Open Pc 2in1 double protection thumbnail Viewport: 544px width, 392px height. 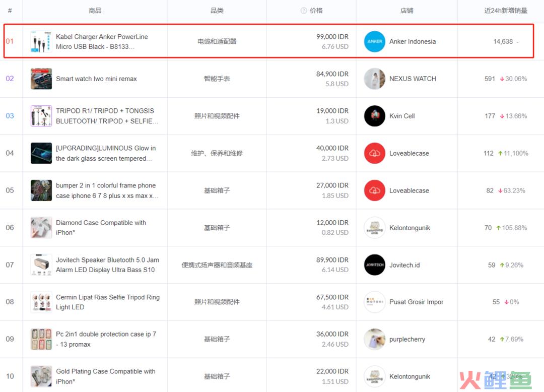41,339
